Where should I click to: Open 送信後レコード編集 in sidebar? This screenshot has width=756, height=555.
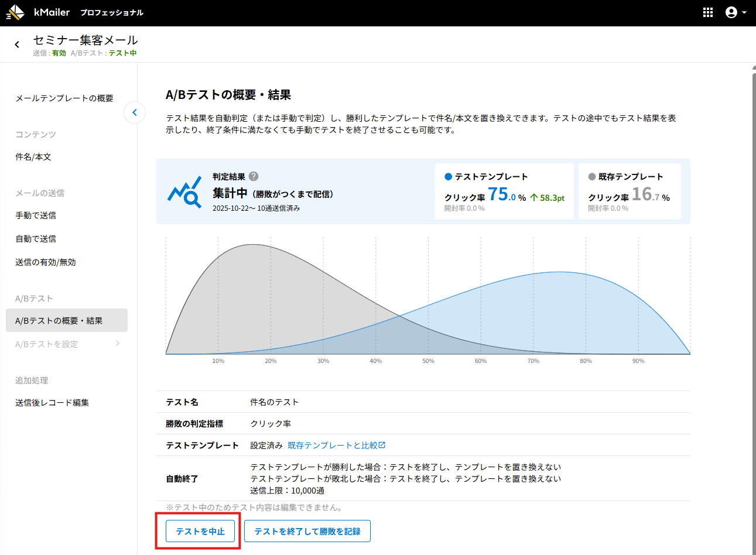click(x=52, y=403)
